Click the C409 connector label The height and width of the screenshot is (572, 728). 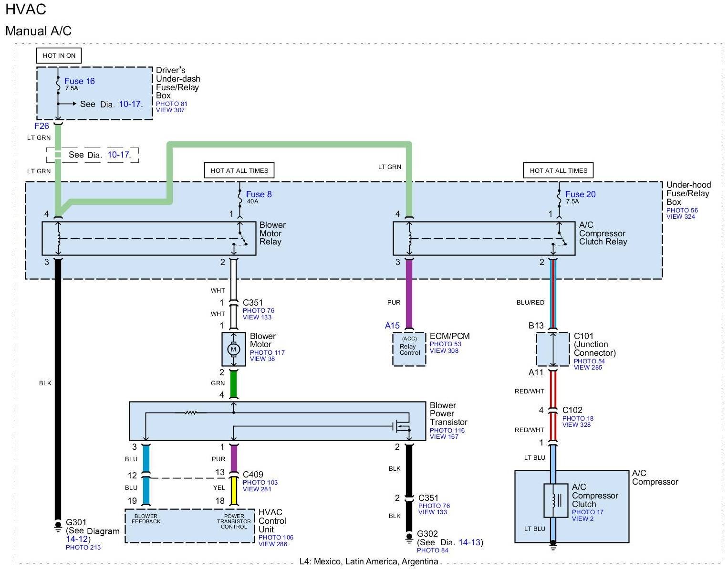point(253,474)
